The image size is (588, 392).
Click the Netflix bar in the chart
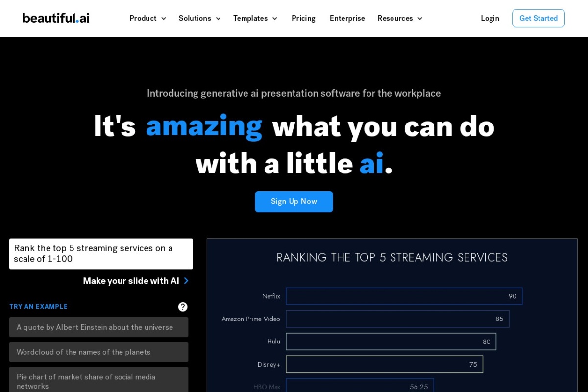404,296
